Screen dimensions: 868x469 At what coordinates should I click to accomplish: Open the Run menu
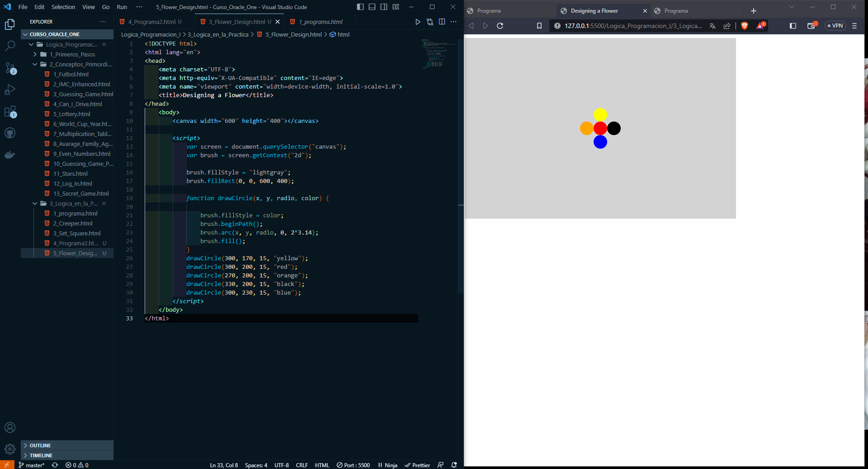(x=122, y=7)
